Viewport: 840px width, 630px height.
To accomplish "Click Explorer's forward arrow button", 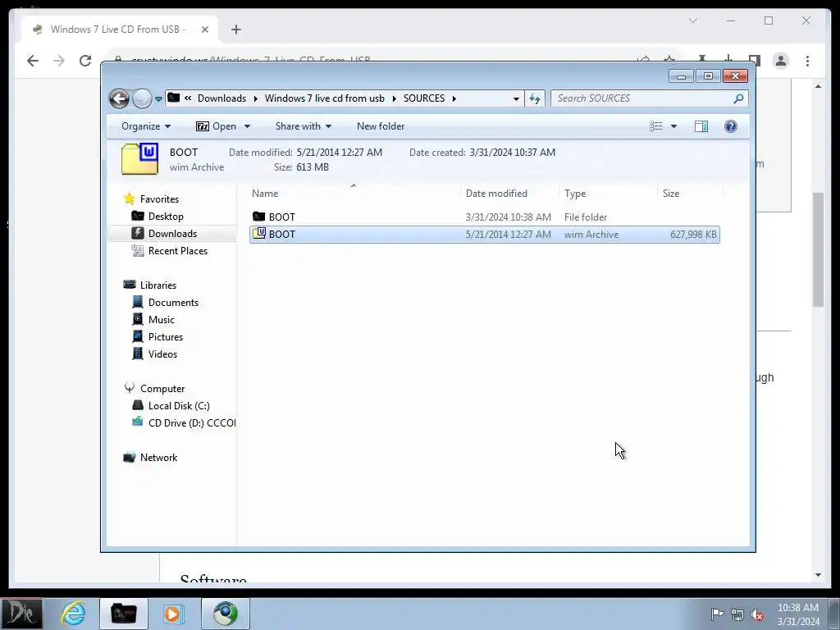I will (x=142, y=98).
